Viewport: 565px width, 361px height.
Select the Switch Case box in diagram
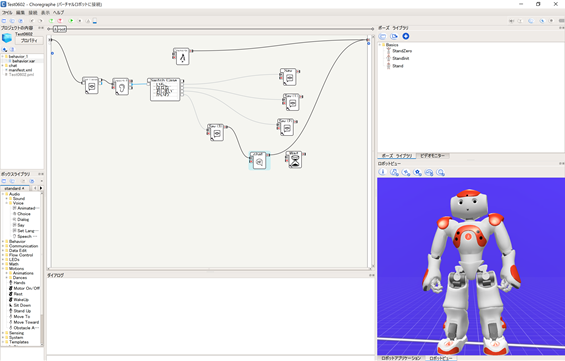(165, 90)
